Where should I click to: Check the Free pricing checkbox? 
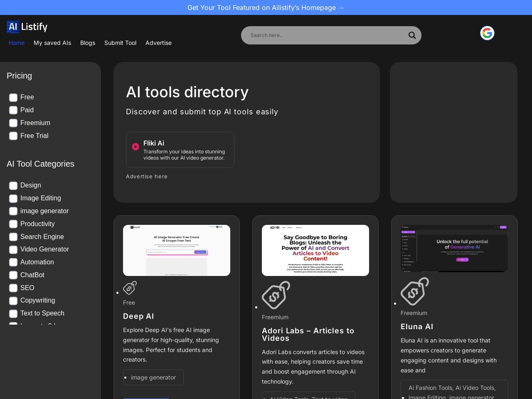tap(13, 97)
